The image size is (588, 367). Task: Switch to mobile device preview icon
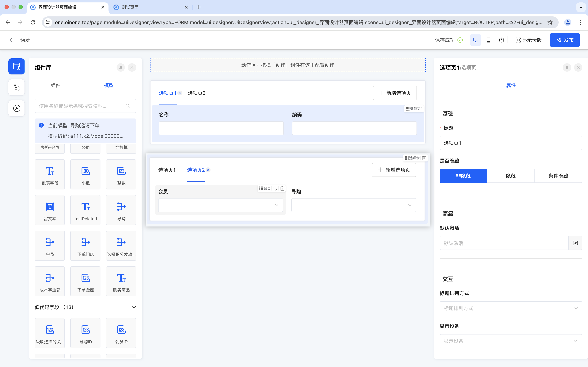pyautogui.click(x=488, y=40)
